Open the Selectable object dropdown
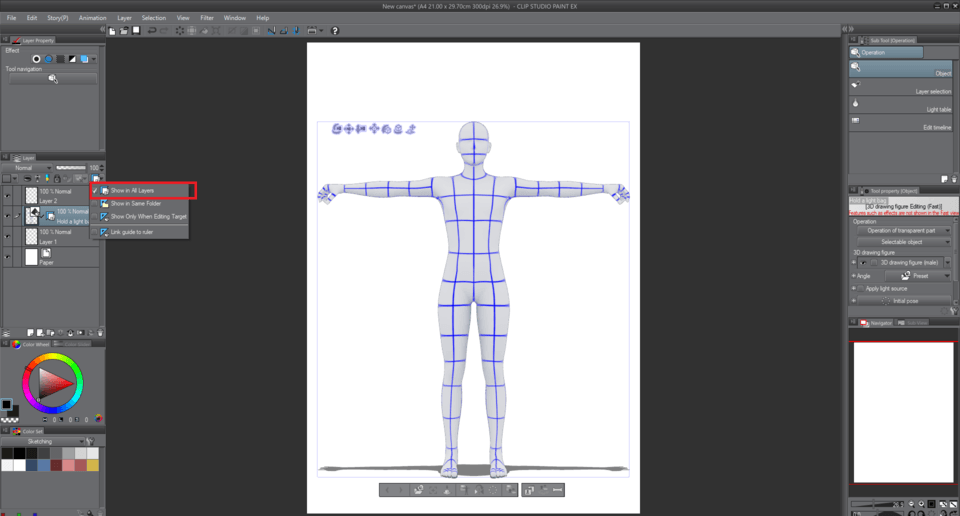The width and height of the screenshot is (960, 516). click(904, 242)
